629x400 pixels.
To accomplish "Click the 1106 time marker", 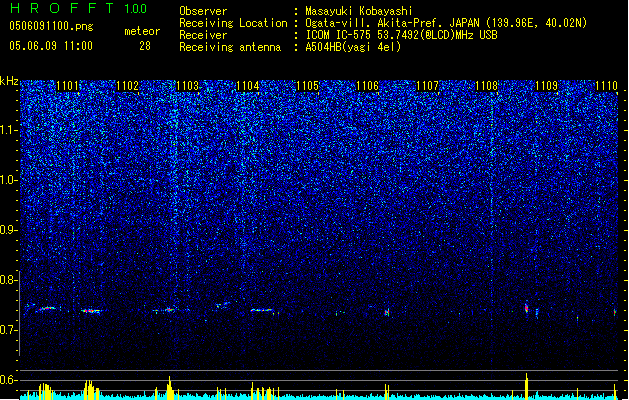I will 367,86.
